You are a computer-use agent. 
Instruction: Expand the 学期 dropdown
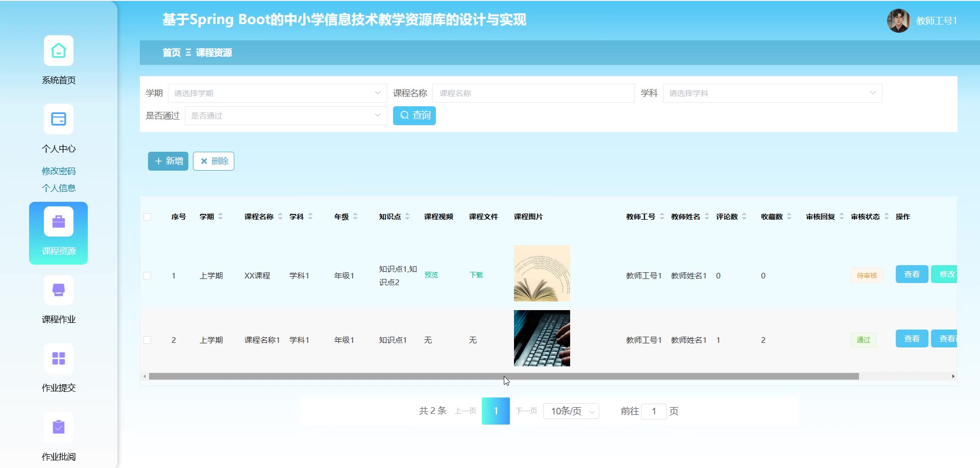click(277, 93)
